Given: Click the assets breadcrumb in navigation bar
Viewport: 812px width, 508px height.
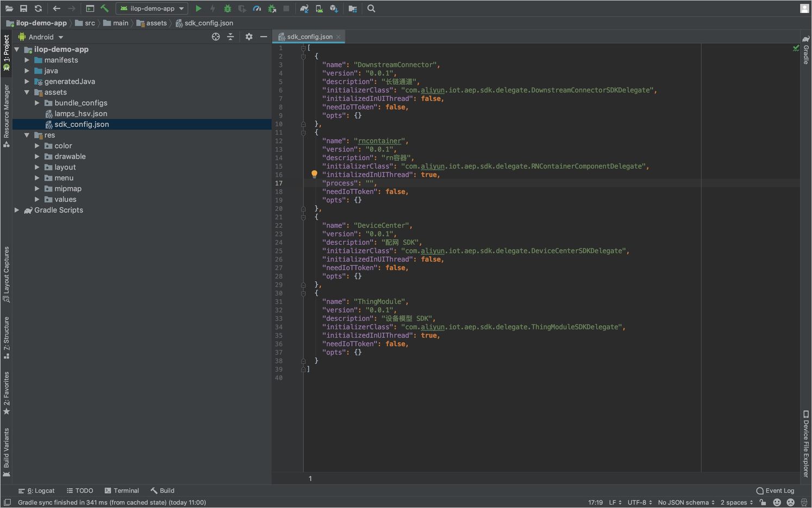Looking at the screenshot, I should [152, 23].
